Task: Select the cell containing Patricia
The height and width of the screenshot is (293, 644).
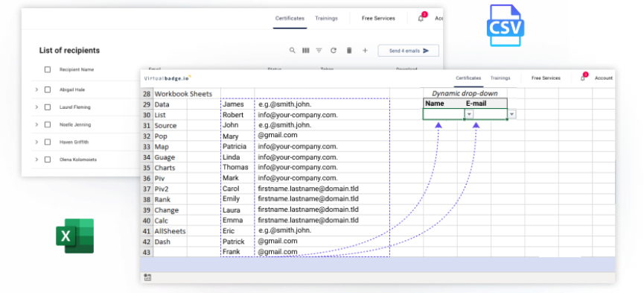Action: 237,146
